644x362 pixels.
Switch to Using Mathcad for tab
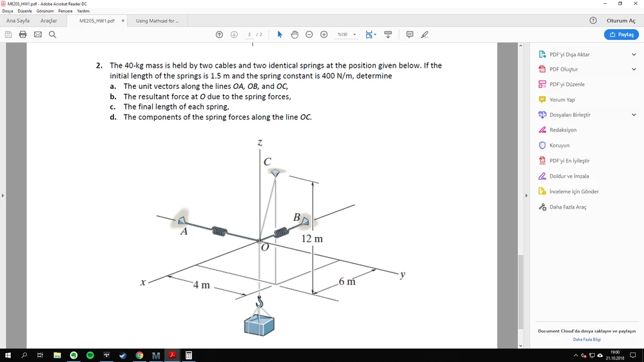(x=157, y=21)
